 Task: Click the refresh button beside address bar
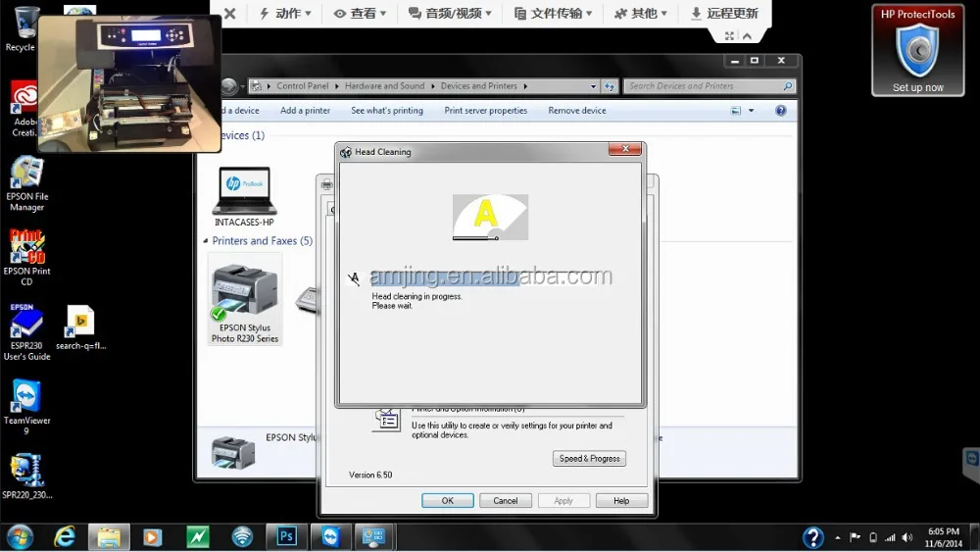point(610,86)
